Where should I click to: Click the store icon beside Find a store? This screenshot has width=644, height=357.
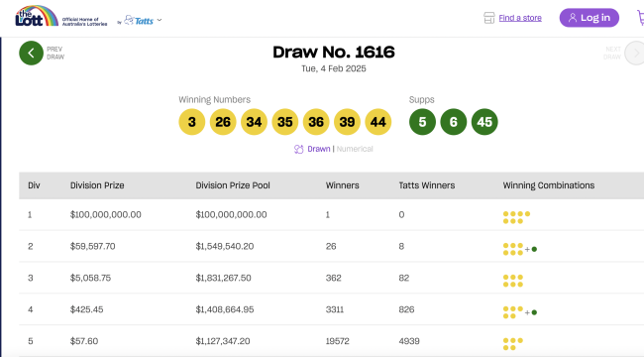point(488,18)
